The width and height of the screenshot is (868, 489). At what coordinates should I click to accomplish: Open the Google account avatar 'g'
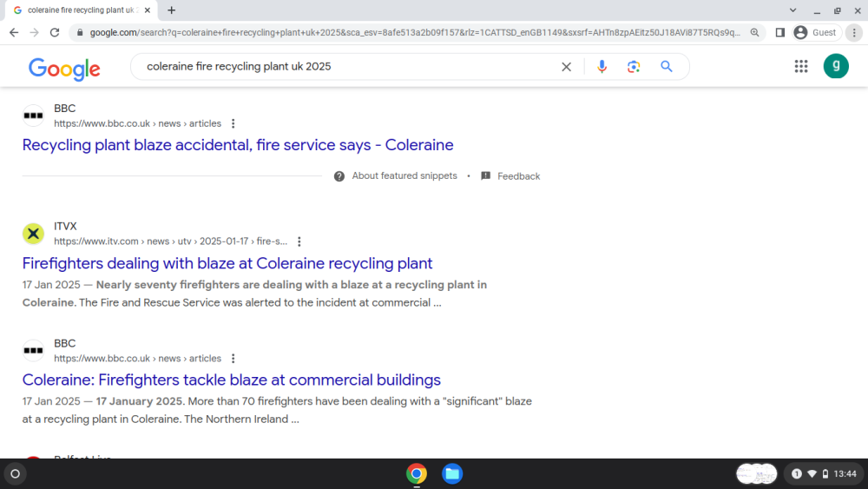(x=836, y=67)
